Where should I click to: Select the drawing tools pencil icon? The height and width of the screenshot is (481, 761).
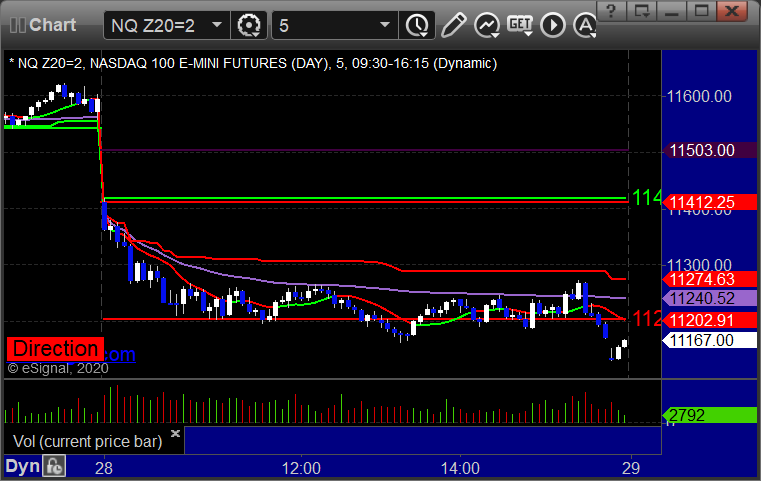[454, 25]
